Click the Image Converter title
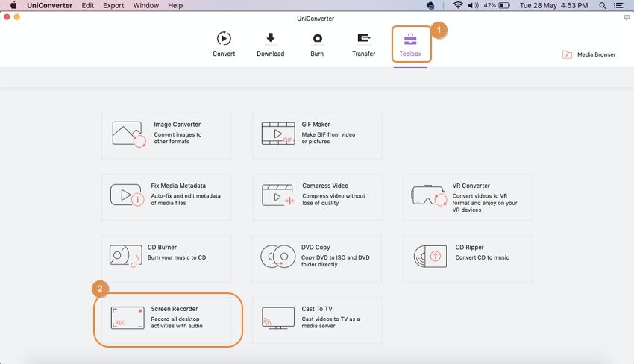 click(177, 124)
